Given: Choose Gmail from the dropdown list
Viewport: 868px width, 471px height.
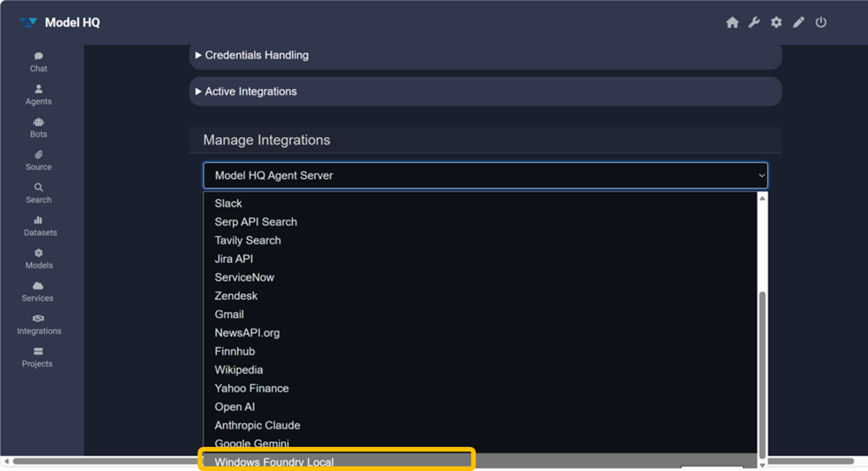Looking at the screenshot, I should (x=480, y=314).
